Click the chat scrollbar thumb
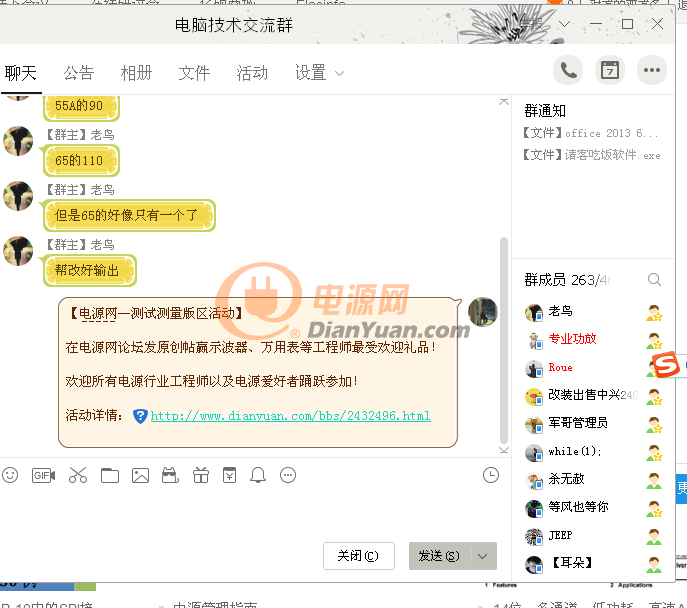Viewport: 687px width, 608px height. click(504, 341)
